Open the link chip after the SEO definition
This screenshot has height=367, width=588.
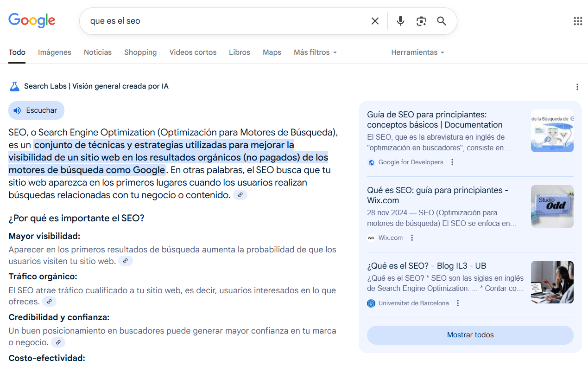[x=240, y=195]
